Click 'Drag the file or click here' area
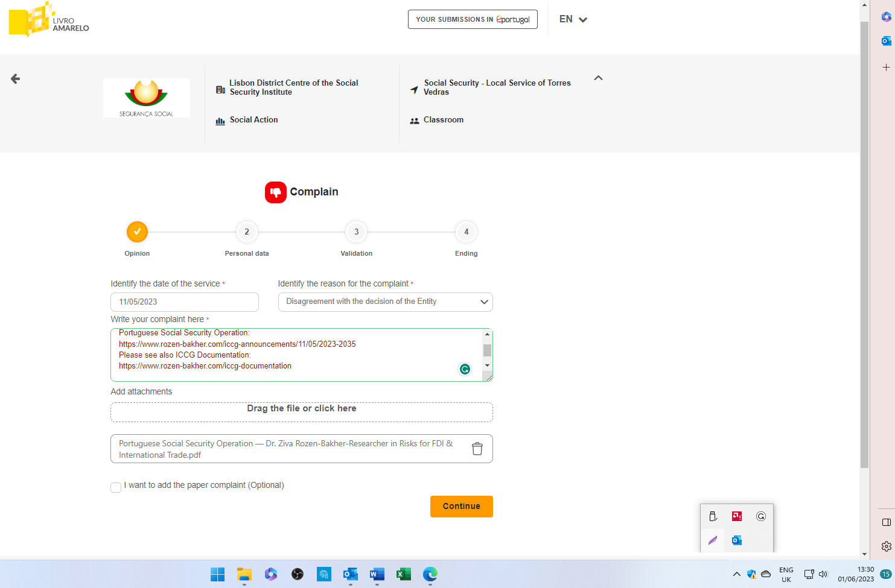 pos(302,412)
